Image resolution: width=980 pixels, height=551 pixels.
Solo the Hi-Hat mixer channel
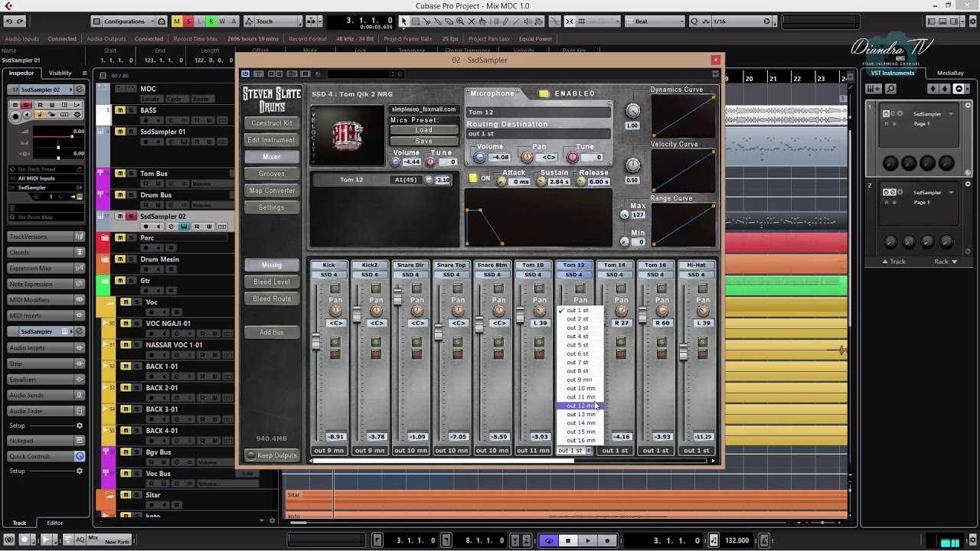pyautogui.click(x=702, y=341)
